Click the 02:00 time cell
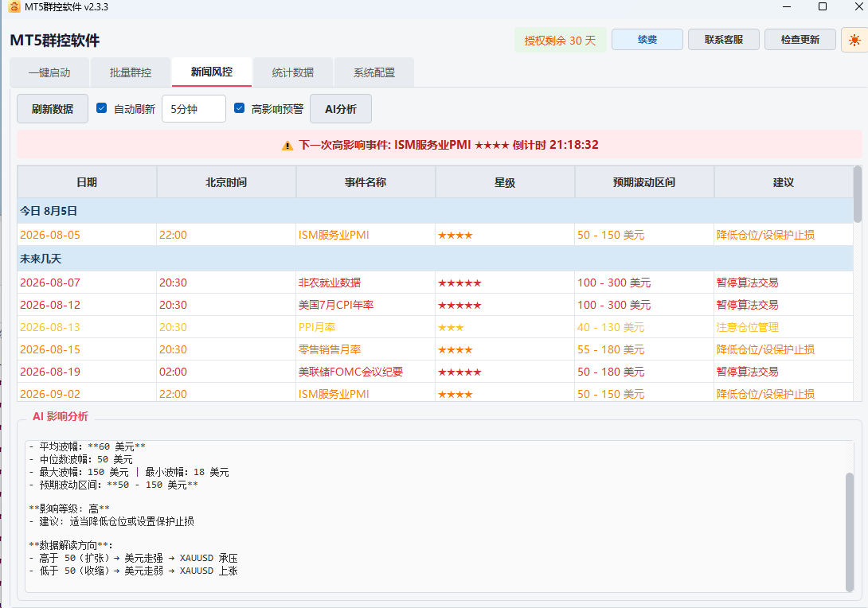Viewport: 868px width, 608px height. pos(226,372)
